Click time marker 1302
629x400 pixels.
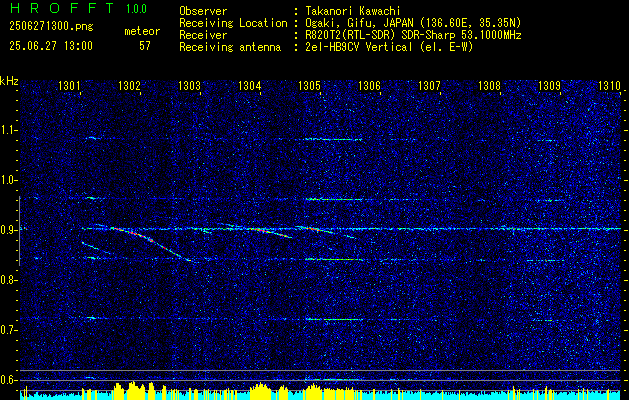click(129, 85)
